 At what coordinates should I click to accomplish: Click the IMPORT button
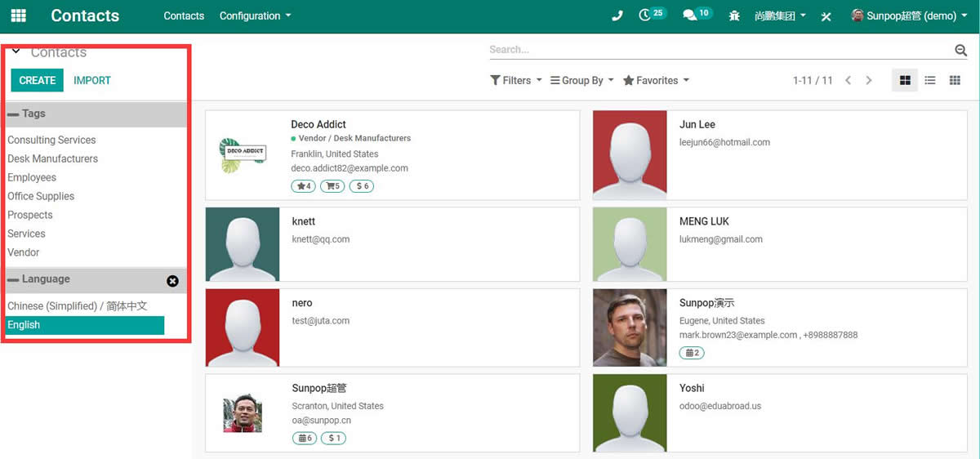(92, 80)
